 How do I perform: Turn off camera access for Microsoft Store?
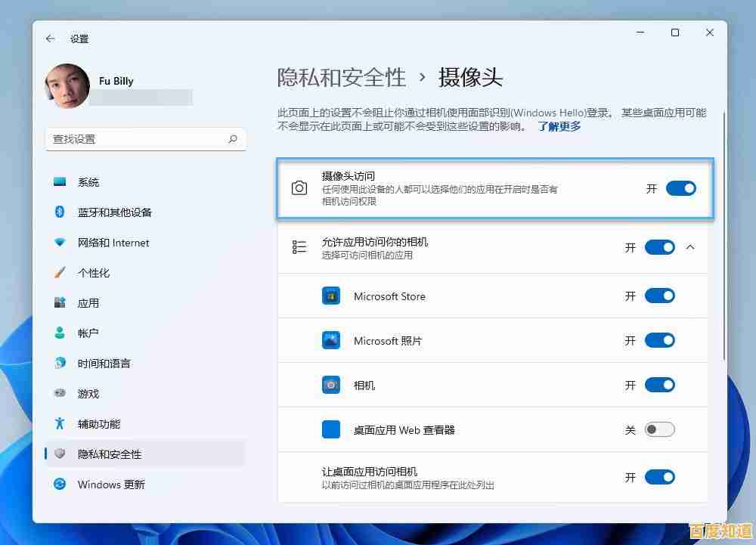tap(659, 296)
